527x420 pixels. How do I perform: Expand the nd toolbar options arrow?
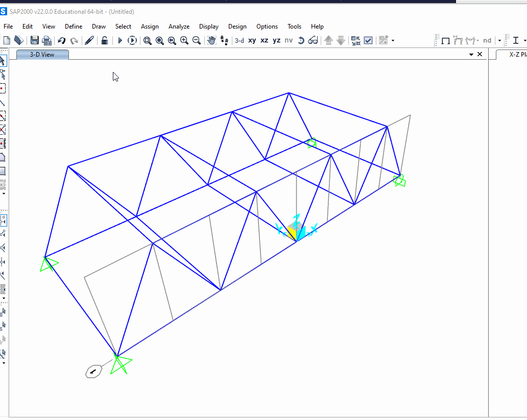click(x=499, y=41)
